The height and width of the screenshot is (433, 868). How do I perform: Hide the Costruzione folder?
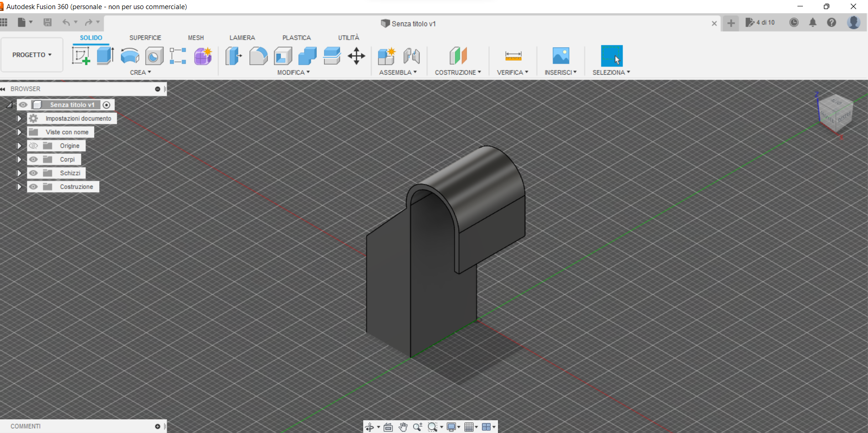33,187
